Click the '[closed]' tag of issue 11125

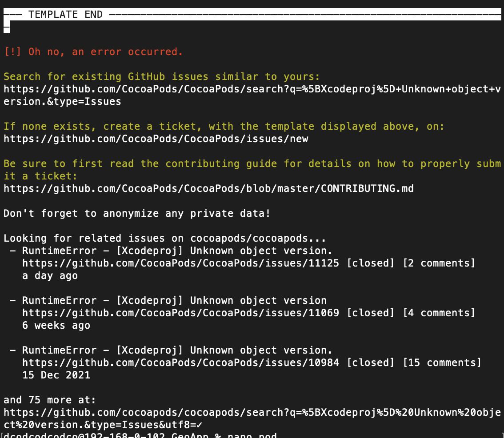click(370, 263)
